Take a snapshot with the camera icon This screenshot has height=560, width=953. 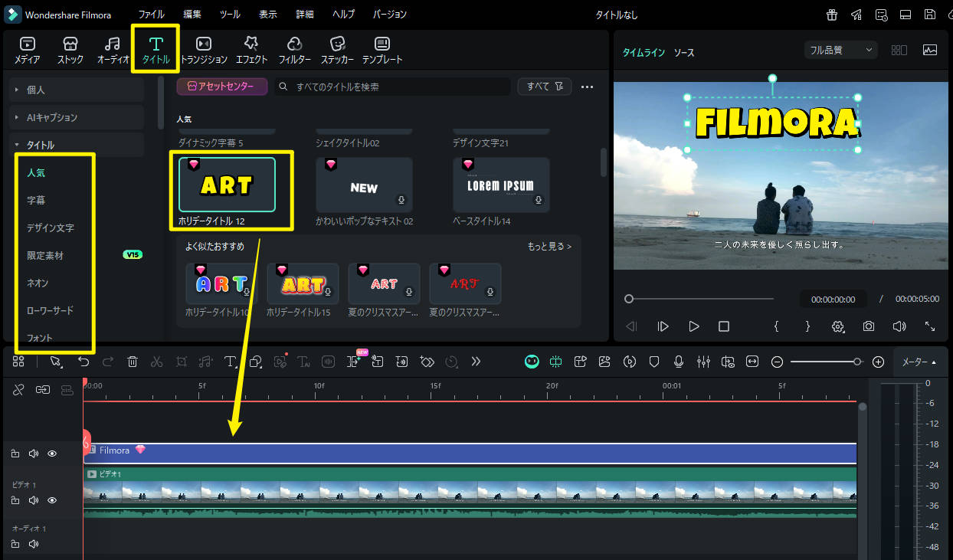[x=868, y=326]
